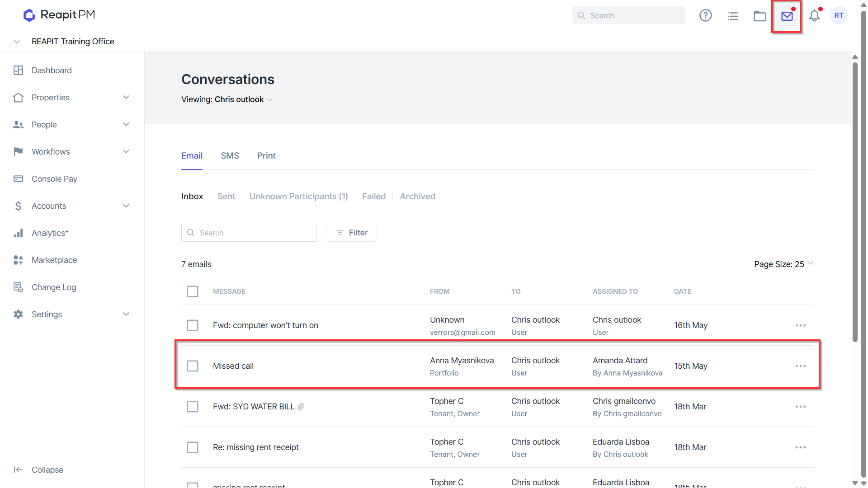Focus the conversations Search field

[249, 233]
